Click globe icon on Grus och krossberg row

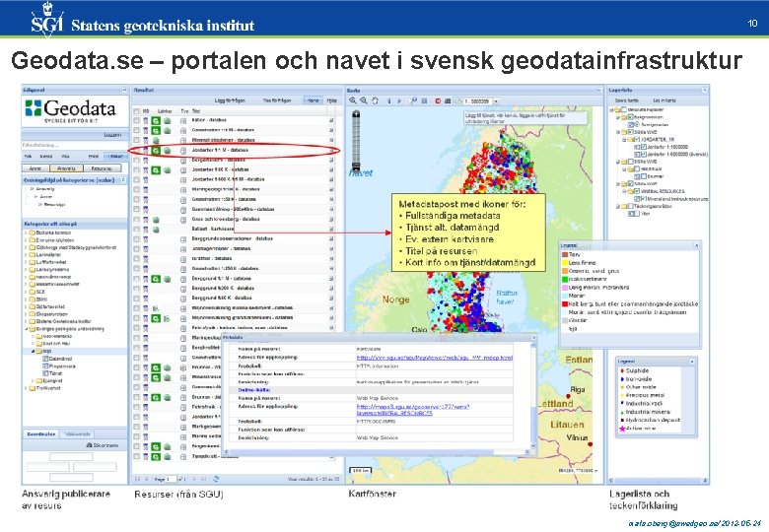tap(156, 220)
